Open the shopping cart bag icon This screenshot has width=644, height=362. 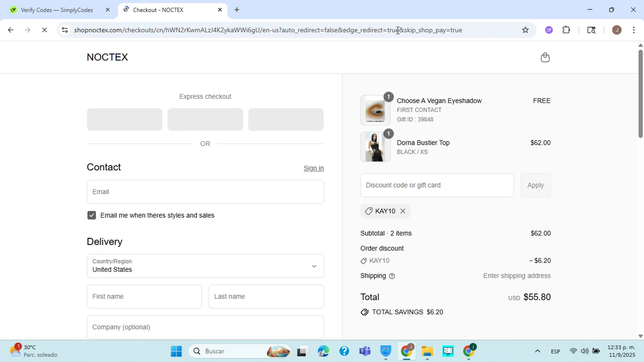(545, 58)
